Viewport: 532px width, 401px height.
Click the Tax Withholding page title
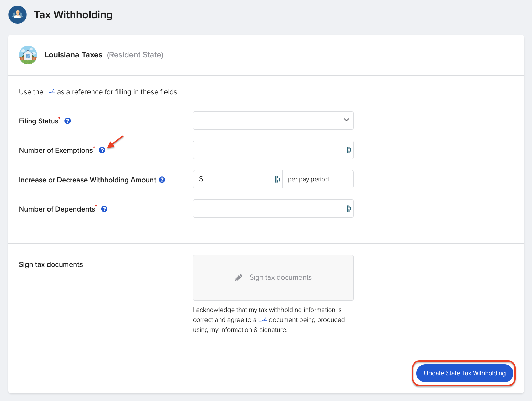click(73, 15)
